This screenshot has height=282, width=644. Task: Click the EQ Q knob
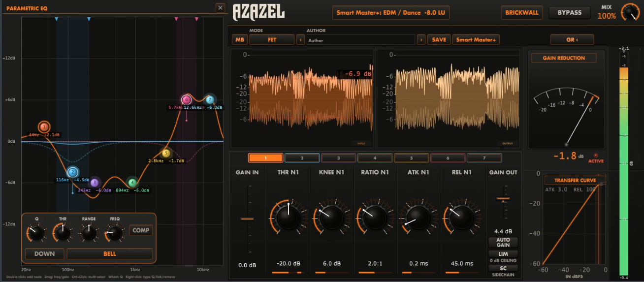[x=36, y=233]
